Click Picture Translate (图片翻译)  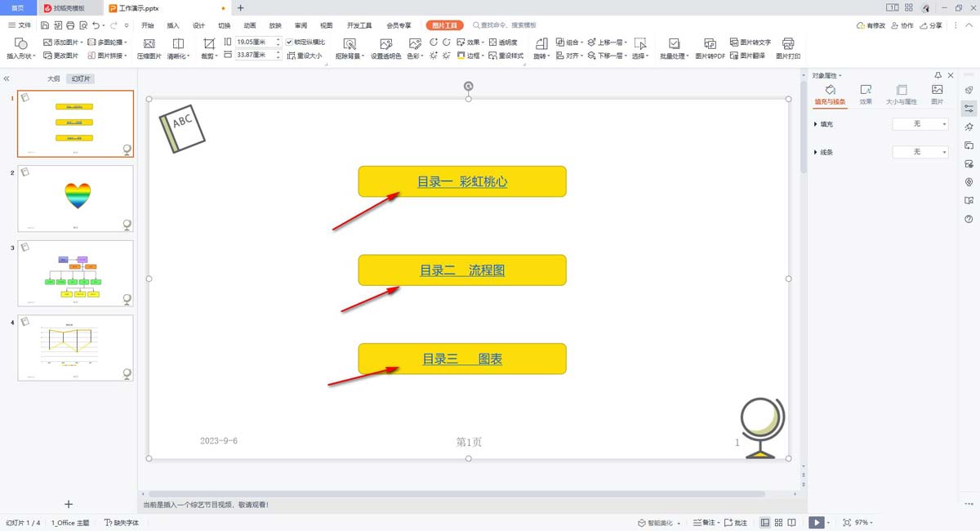750,56
